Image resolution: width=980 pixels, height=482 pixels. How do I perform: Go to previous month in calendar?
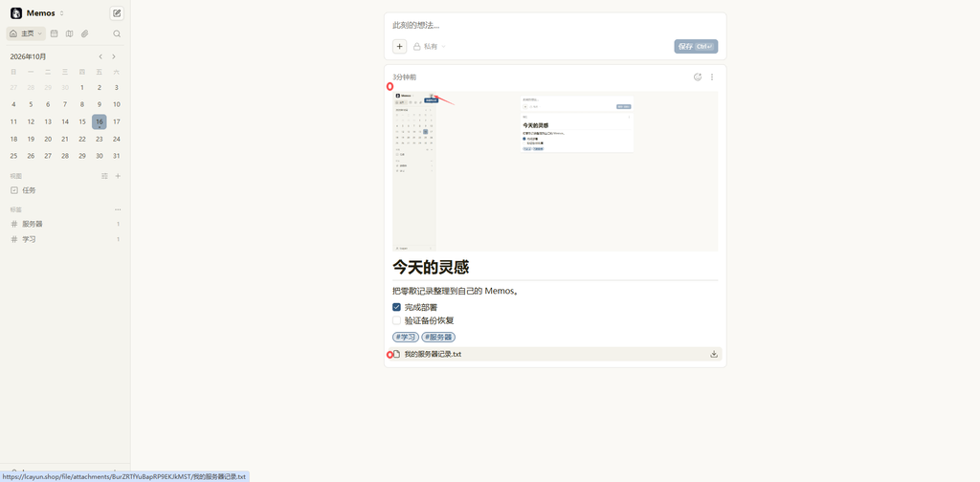(100, 56)
